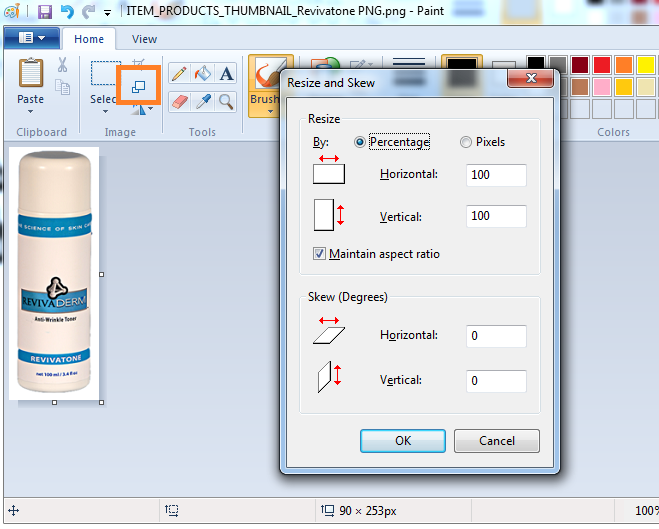Select the Text tool
The height and width of the screenshot is (529, 659).
[x=226, y=73]
